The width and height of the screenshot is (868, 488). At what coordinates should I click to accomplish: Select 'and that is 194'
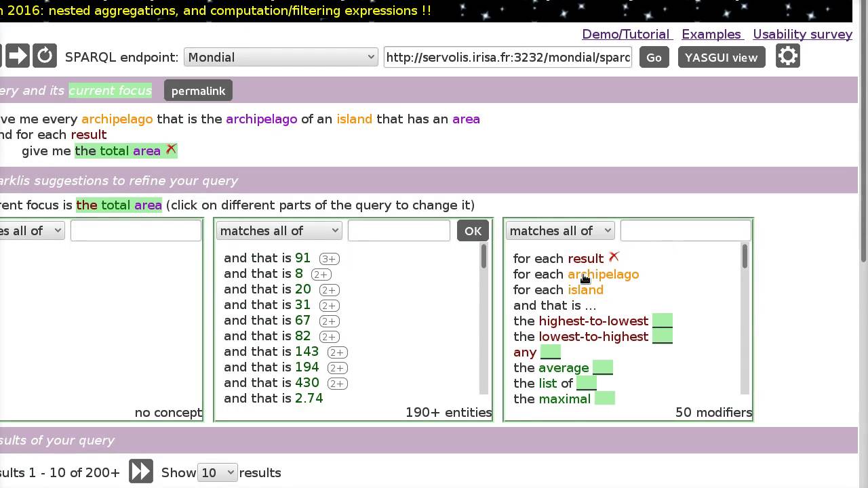pyautogui.click(x=271, y=367)
